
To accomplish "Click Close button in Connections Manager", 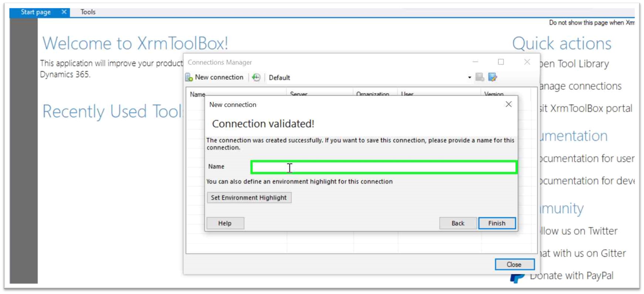I will pos(514,264).
